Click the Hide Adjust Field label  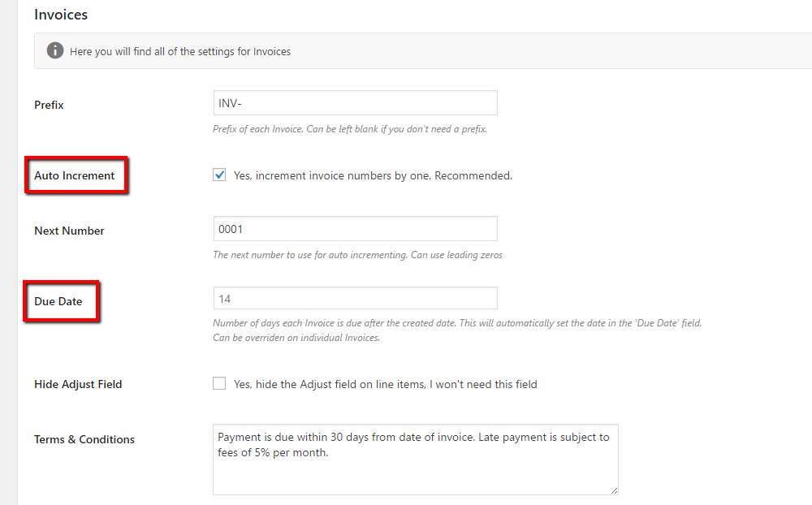click(x=78, y=383)
